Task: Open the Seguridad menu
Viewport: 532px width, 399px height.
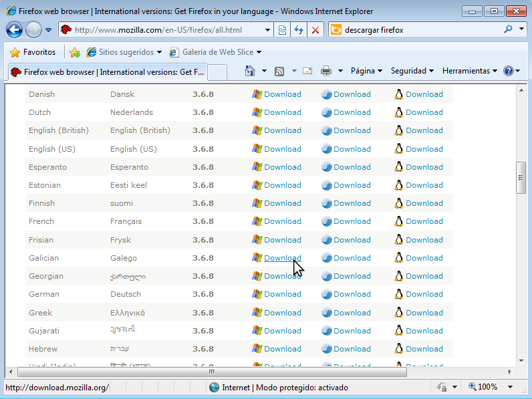Action: (x=412, y=71)
